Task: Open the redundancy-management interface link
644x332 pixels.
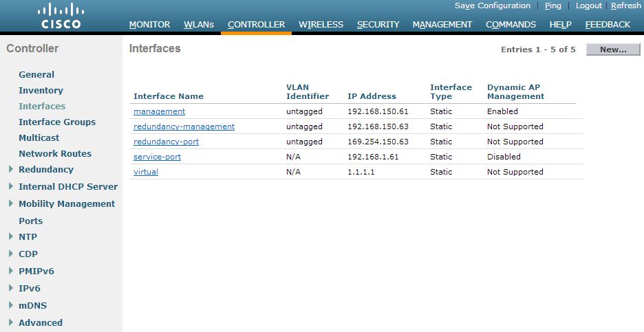Action: [x=184, y=126]
